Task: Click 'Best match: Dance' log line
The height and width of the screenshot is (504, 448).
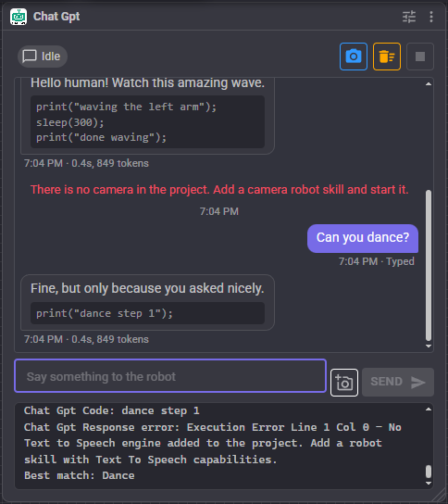Action: tap(80, 475)
